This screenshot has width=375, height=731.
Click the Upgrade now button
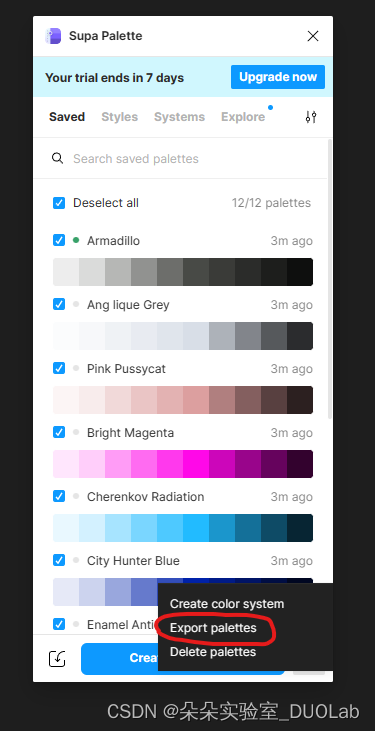[278, 77]
